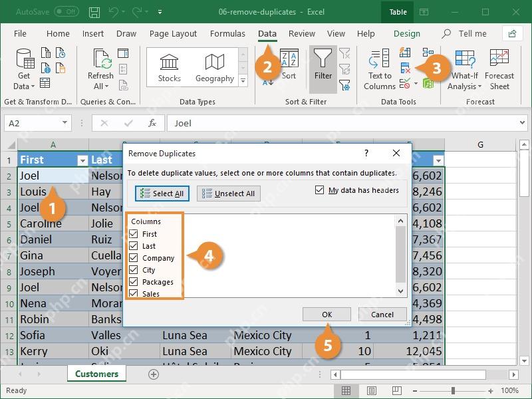Click the Manage Data Model icon
This screenshot has height=399, width=532.
[428, 83]
